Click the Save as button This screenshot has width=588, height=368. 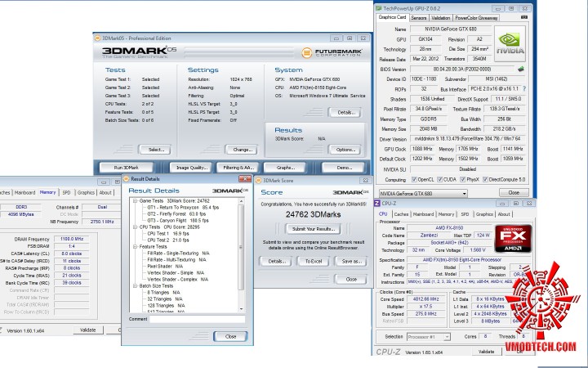[350, 262]
